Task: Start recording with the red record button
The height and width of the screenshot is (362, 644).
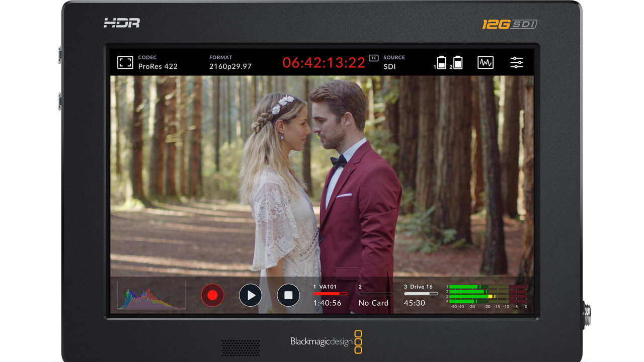Action: tap(212, 295)
